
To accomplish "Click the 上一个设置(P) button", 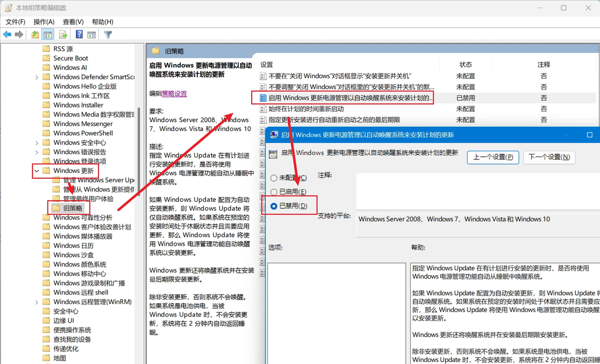I will 493,157.
